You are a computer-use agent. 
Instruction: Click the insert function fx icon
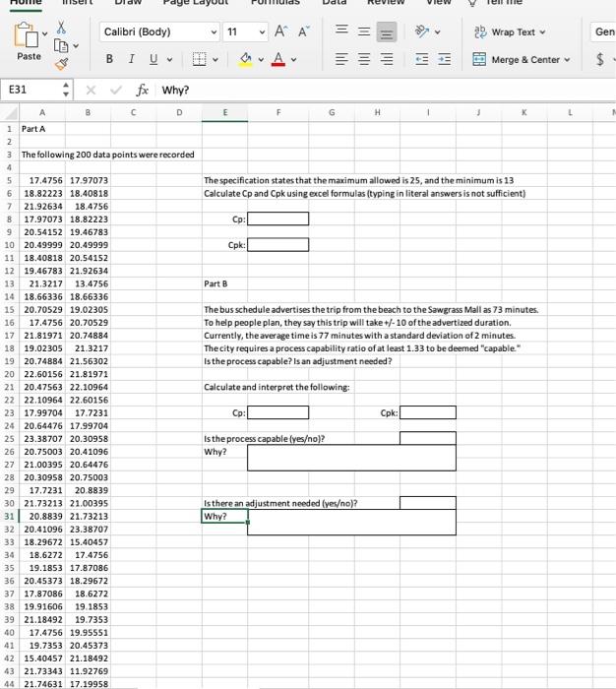[142, 91]
